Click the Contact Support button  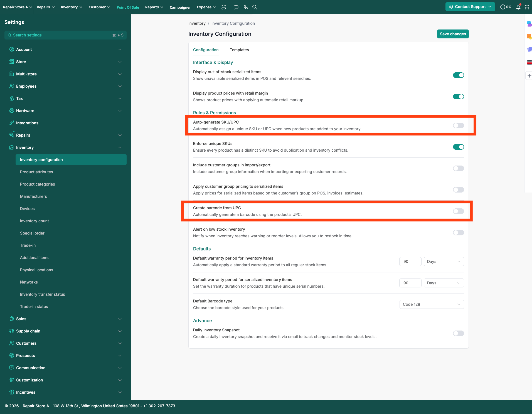tap(470, 7)
